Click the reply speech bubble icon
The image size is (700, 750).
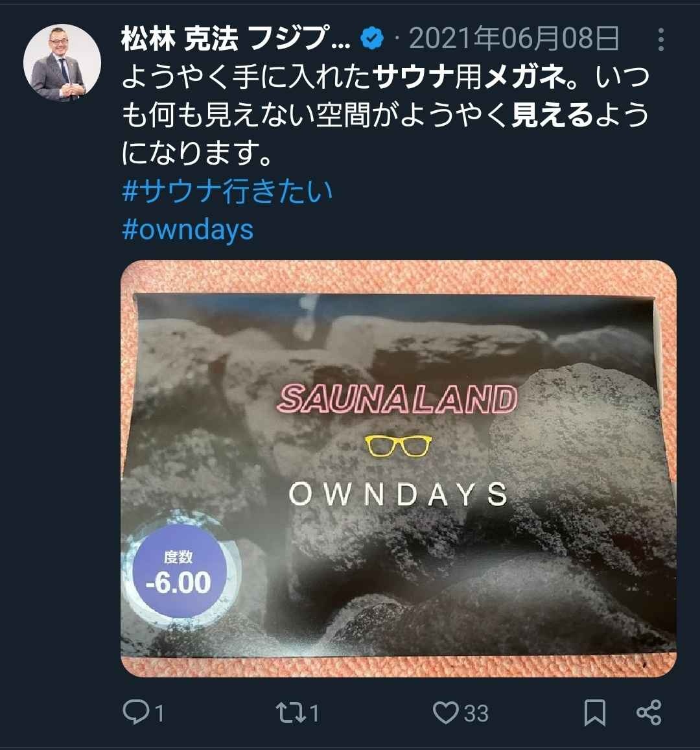click(x=136, y=712)
